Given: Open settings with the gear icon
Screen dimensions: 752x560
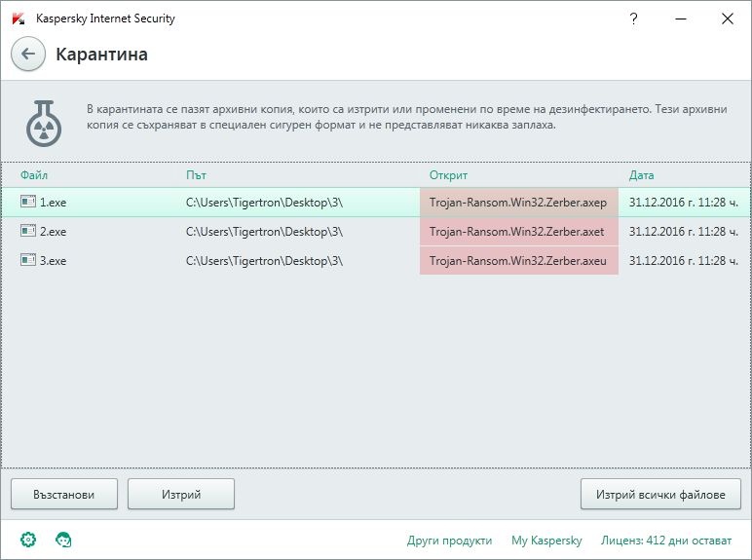Looking at the screenshot, I should 28,540.
